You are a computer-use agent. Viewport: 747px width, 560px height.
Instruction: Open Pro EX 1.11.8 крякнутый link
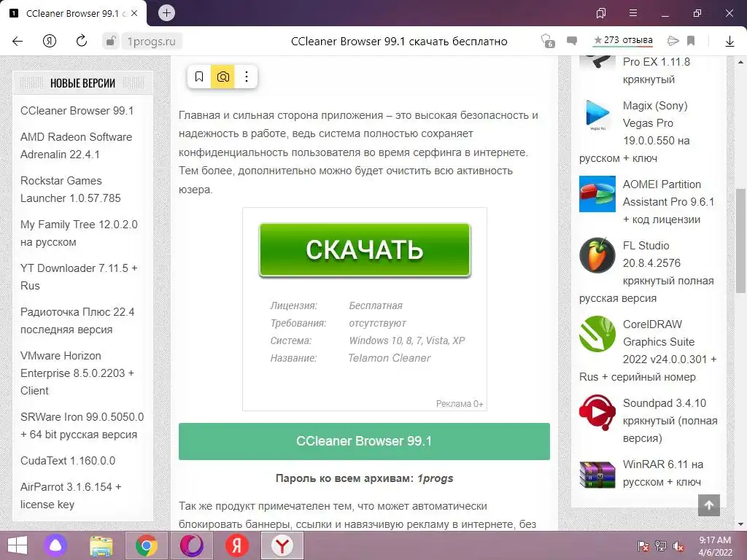point(657,71)
